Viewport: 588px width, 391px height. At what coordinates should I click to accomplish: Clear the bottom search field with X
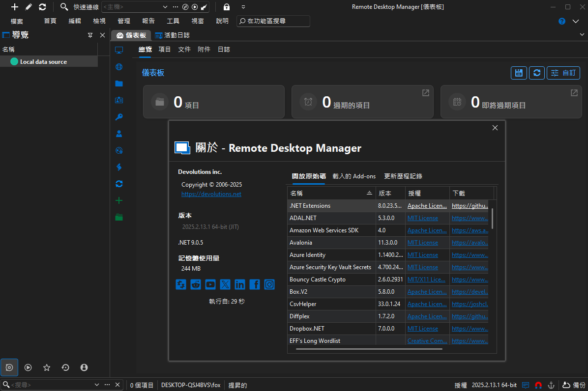(x=118, y=385)
